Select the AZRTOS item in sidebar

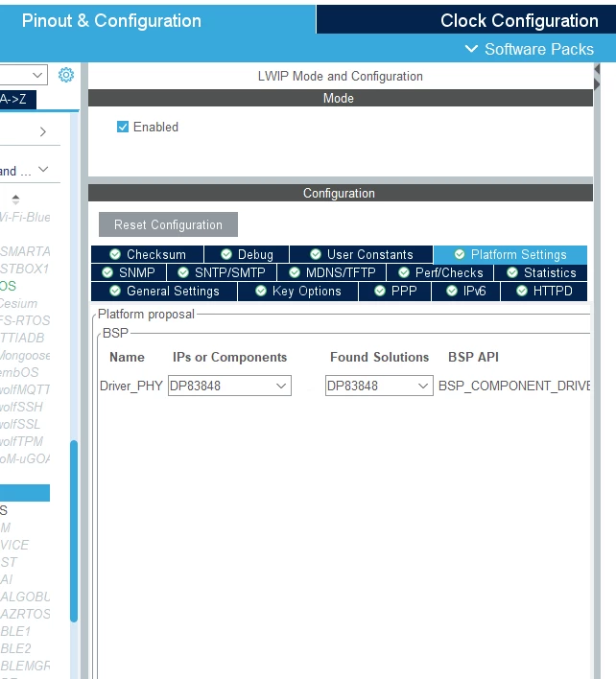(x=25, y=614)
